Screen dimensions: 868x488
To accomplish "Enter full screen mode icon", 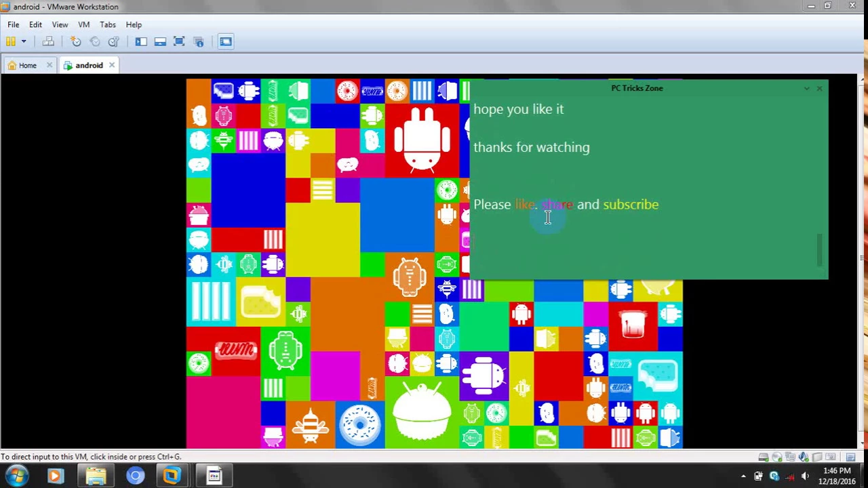I will (179, 41).
